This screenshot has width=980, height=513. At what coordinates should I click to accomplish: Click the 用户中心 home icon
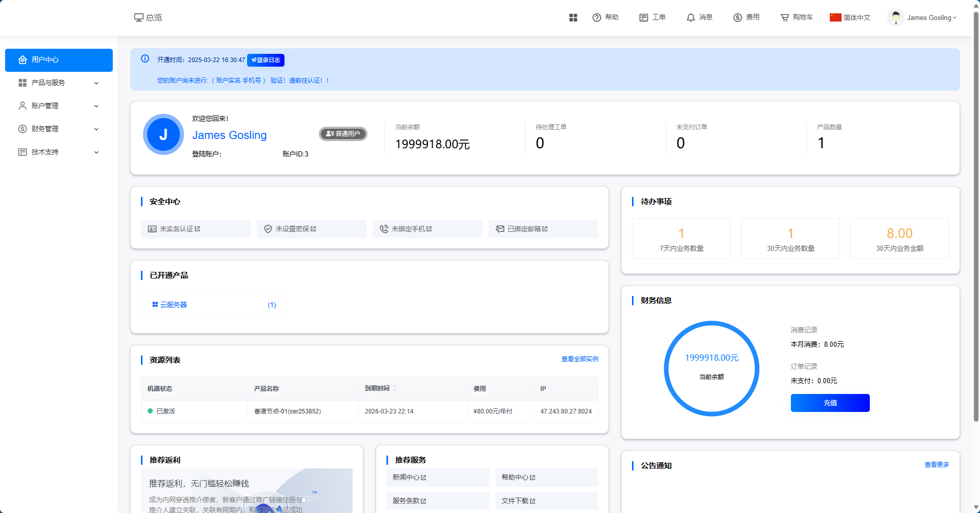23,60
